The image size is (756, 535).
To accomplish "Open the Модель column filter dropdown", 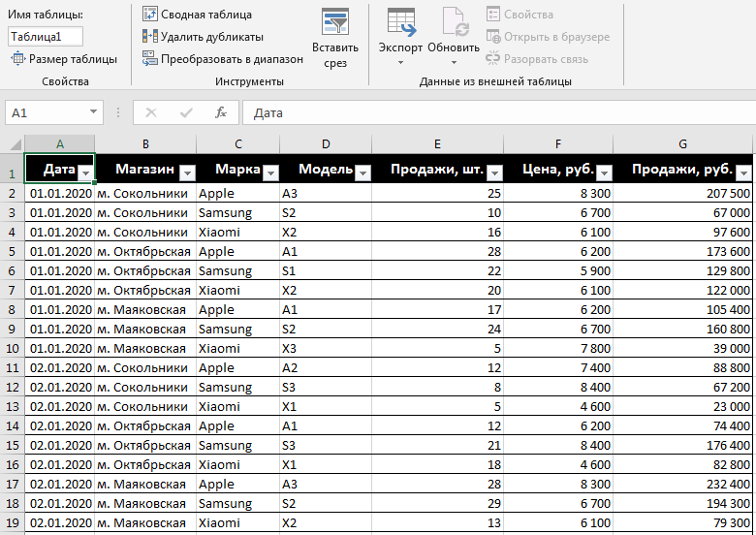I will [363, 173].
